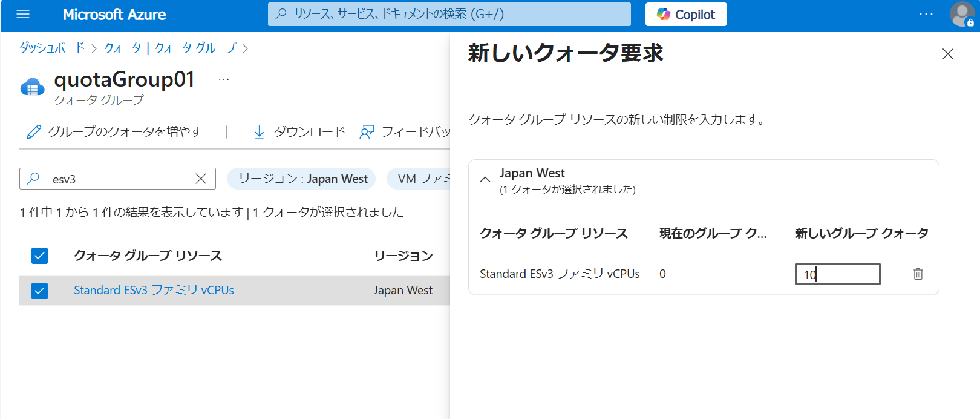Toggle the select-all header checkbox
The height and width of the screenshot is (419, 980).
coord(39,256)
